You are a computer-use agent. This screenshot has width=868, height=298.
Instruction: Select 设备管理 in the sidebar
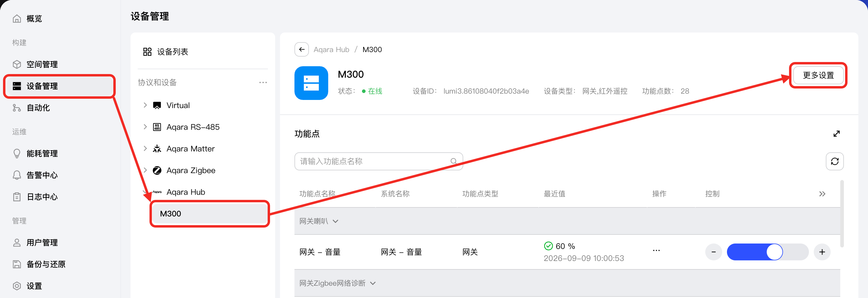coord(59,86)
